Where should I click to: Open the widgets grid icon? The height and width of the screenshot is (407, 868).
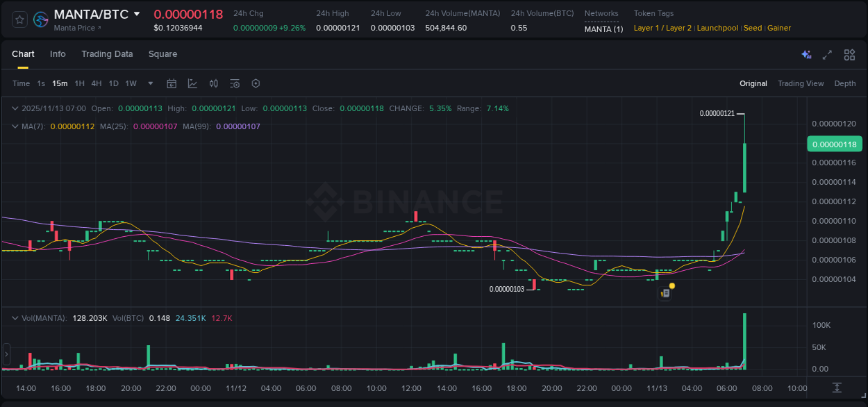click(x=849, y=54)
